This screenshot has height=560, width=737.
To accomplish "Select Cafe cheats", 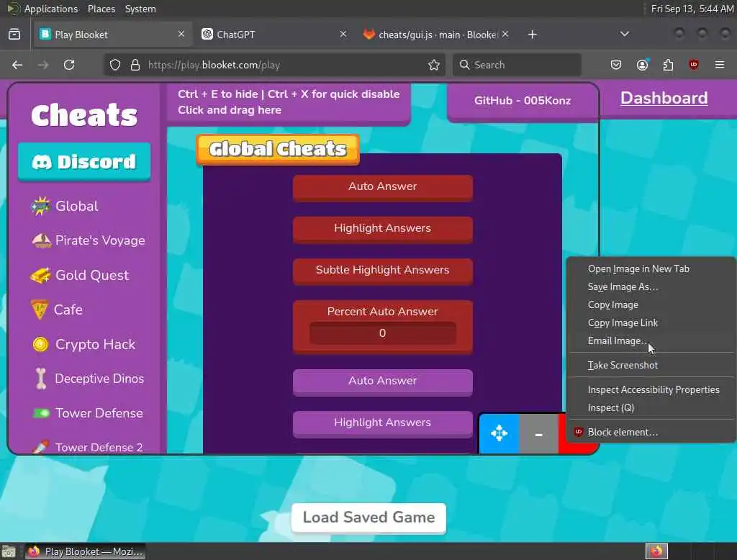I will coord(57,310).
